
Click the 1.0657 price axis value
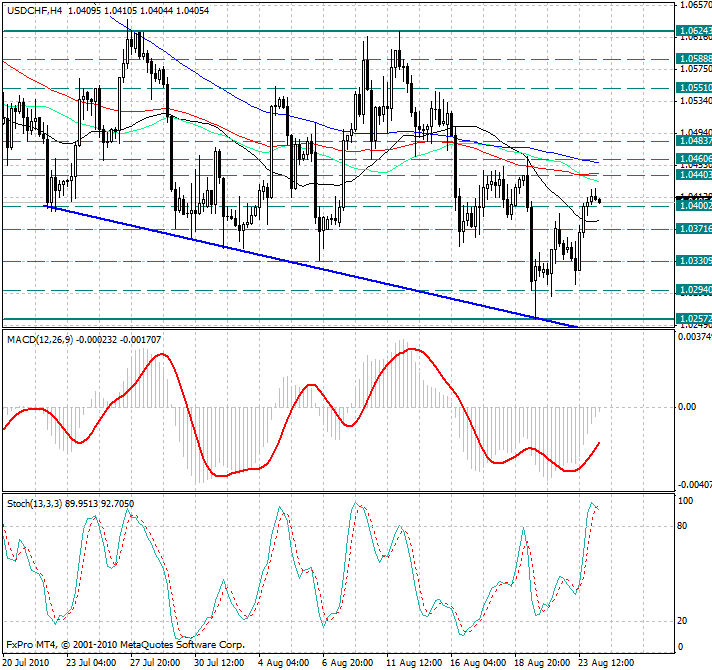pyautogui.click(x=695, y=5)
